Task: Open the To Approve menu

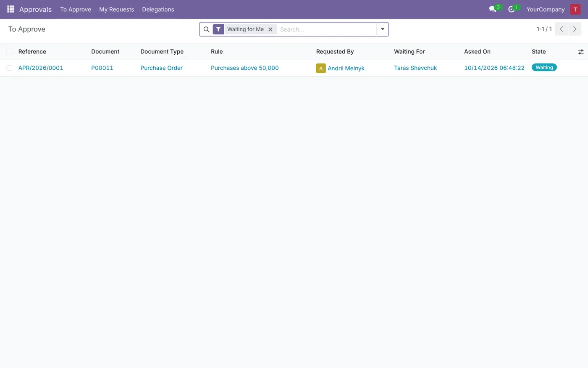Action: coord(76,9)
